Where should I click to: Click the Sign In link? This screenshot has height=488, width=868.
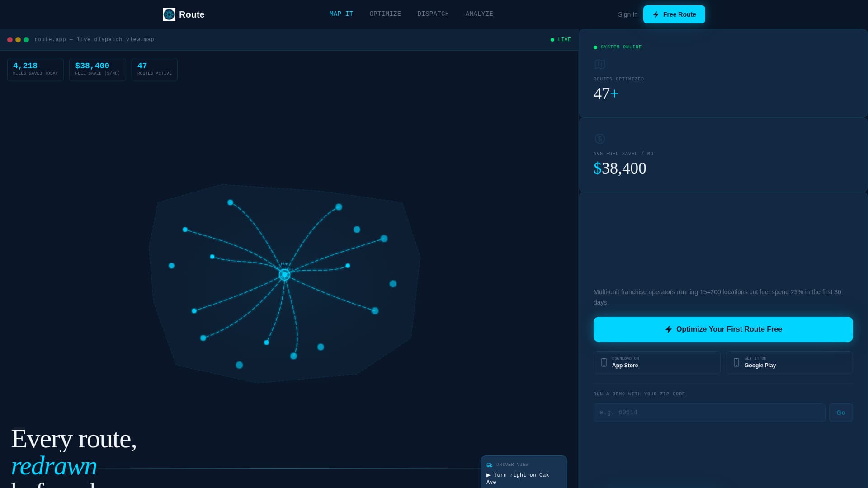(x=628, y=14)
